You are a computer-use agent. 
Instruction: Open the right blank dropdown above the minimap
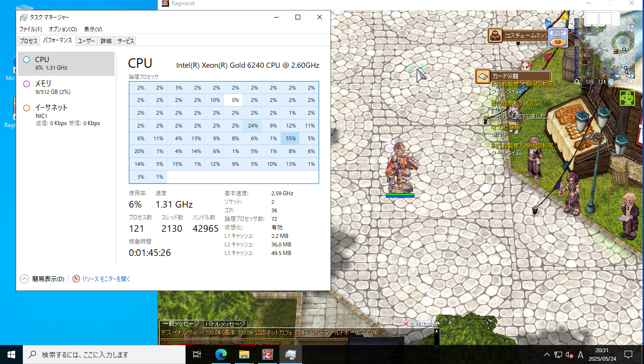[606, 20]
